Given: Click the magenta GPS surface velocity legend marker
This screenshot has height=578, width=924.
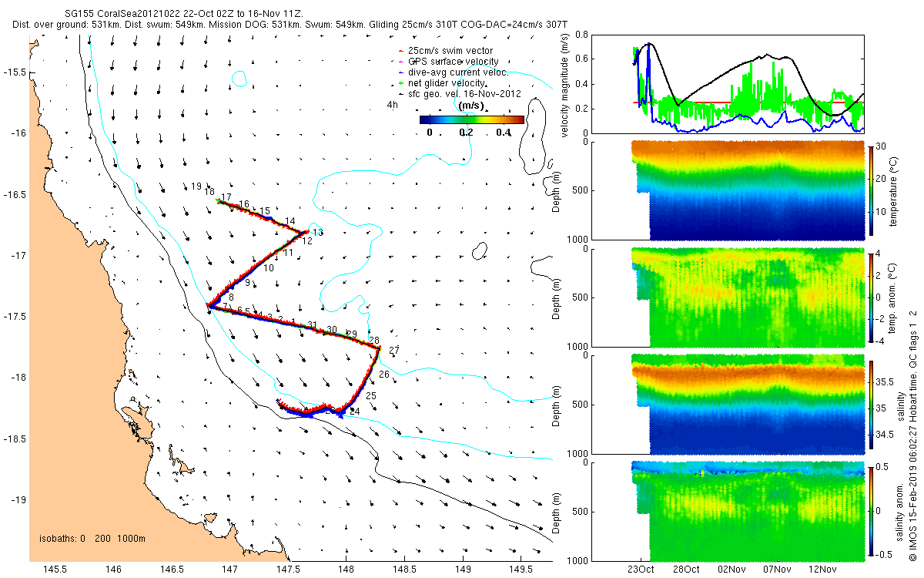Looking at the screenshot, I should 400,62.
